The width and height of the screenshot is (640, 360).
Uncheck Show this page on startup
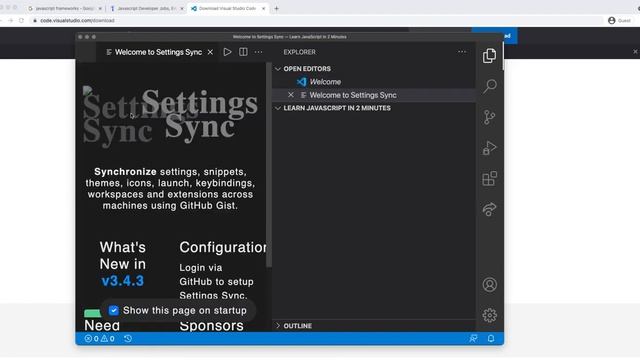click(113, 310)
